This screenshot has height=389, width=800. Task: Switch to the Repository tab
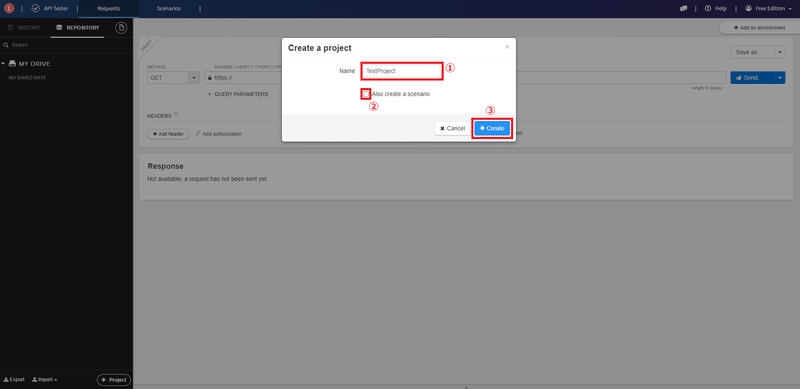(x=78, y=28)
